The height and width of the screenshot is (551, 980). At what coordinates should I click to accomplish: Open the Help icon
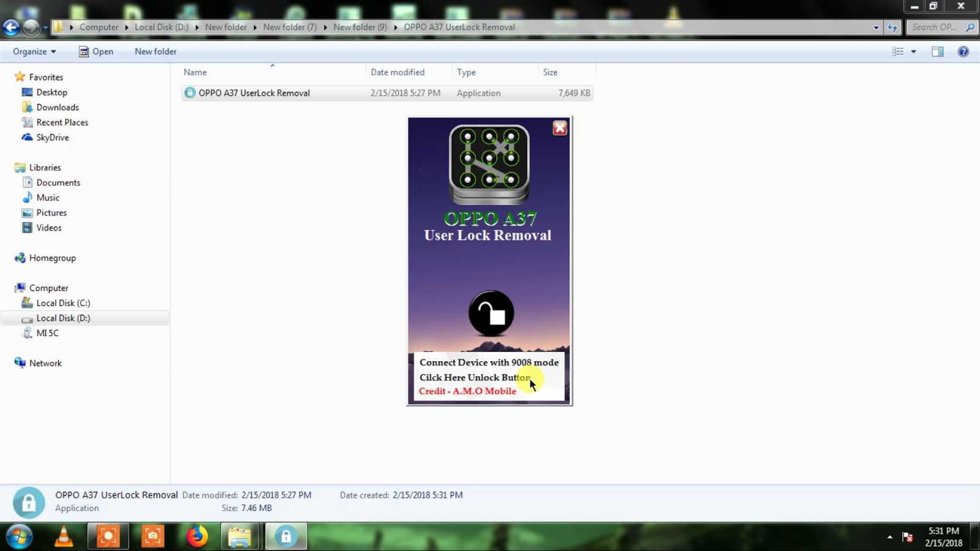pyautogui.click(x=963, y=51)
